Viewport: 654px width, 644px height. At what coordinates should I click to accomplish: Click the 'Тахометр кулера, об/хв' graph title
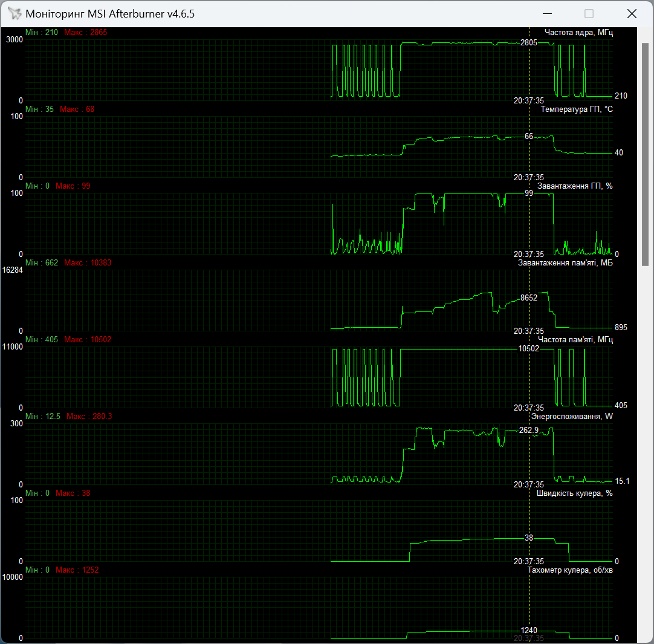[570, 570]
